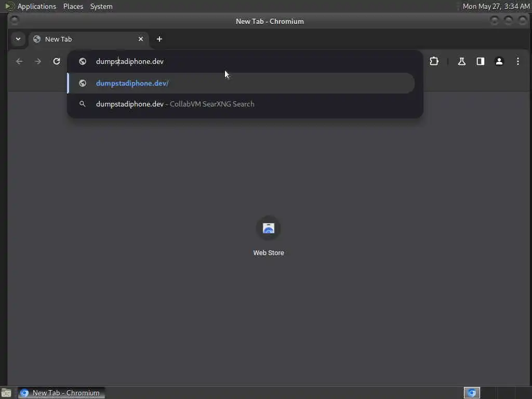The image size is (532, 399).
Task: Choose the CollabVM SearXNG Search suggestion
Action: point(241,104)
